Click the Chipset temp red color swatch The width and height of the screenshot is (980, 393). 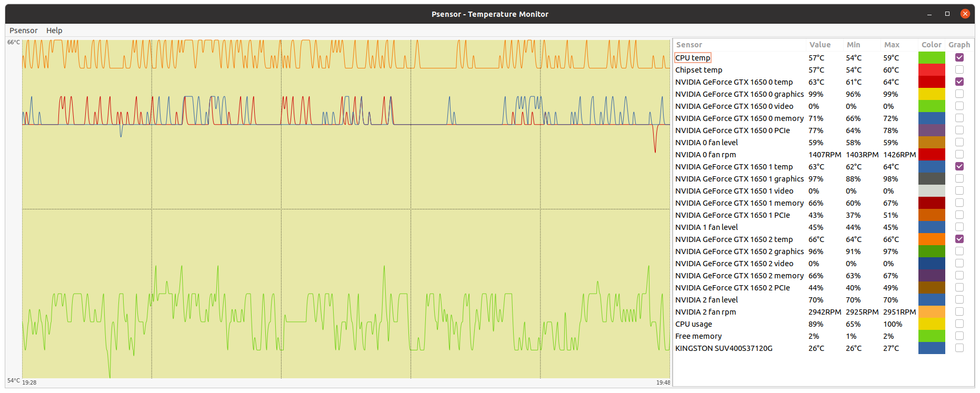931,69
